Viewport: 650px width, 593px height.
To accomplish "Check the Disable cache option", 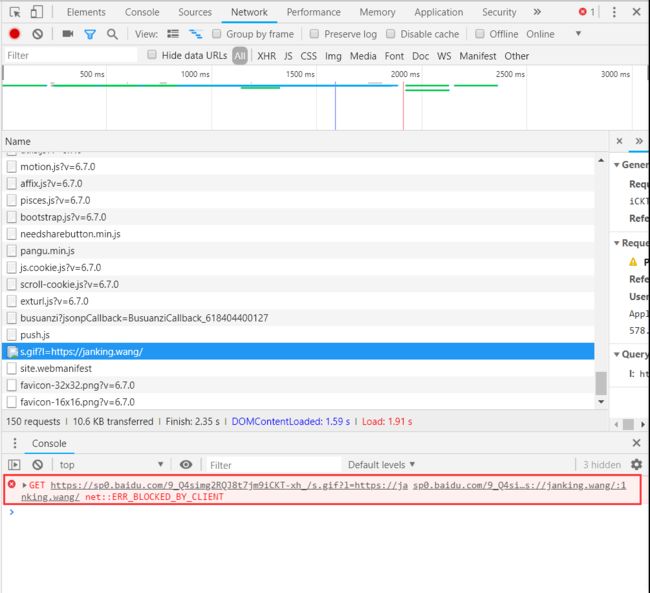I will (390, 34).
